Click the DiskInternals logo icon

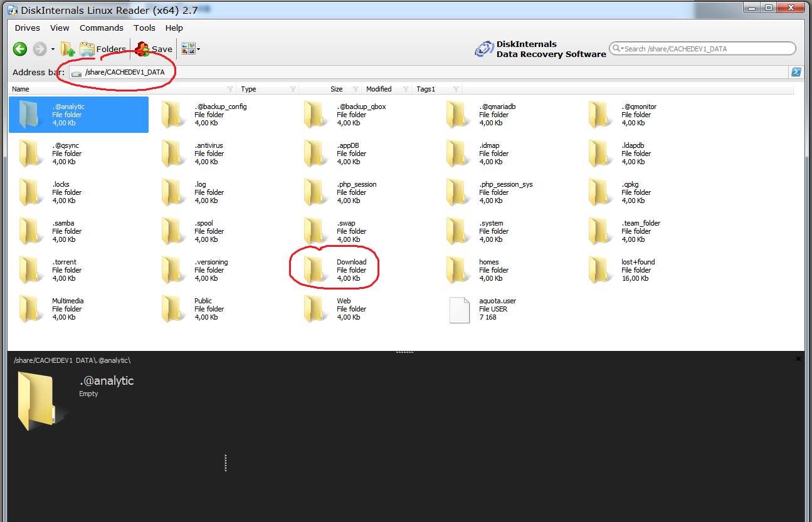(484, 49)
